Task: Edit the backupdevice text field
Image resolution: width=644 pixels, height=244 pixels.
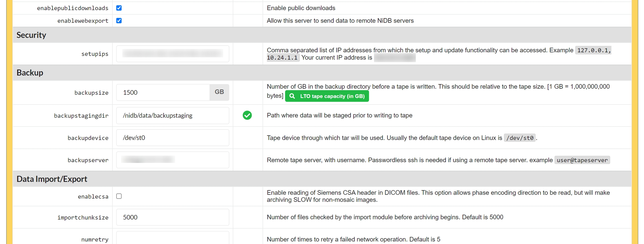Action: [x=172, y=138]
